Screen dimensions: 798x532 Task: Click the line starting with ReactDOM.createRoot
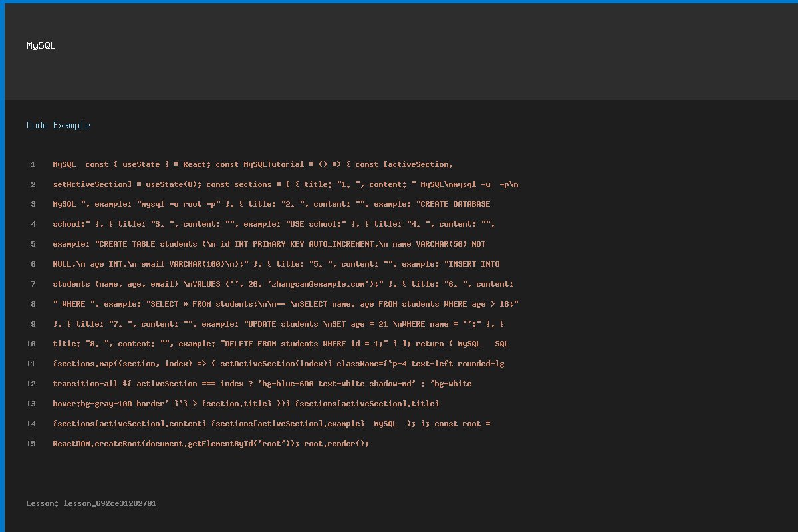(x=211, y=444)
